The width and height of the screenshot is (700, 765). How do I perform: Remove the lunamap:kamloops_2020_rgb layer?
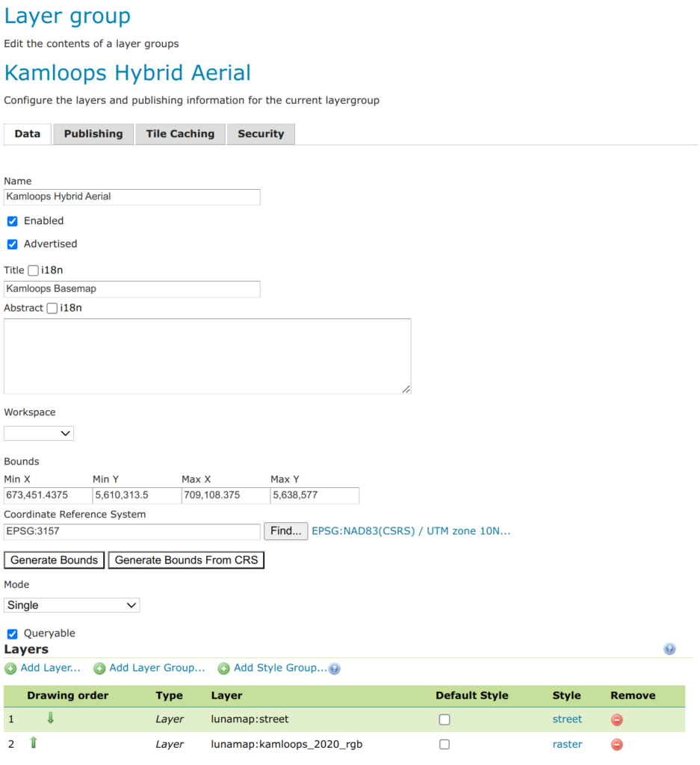tap(617, 745)
